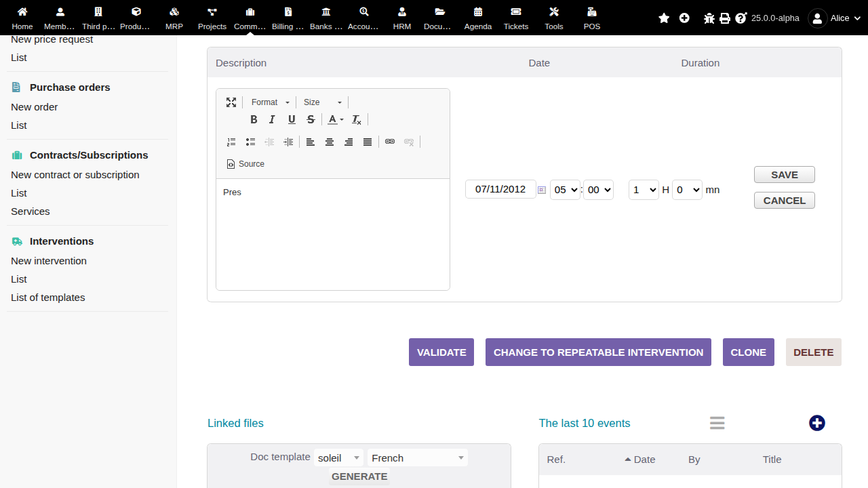Screen dimensions: 868x488
Task: Toggle italic formatting in editor
Action: click(x=273, y=119)
